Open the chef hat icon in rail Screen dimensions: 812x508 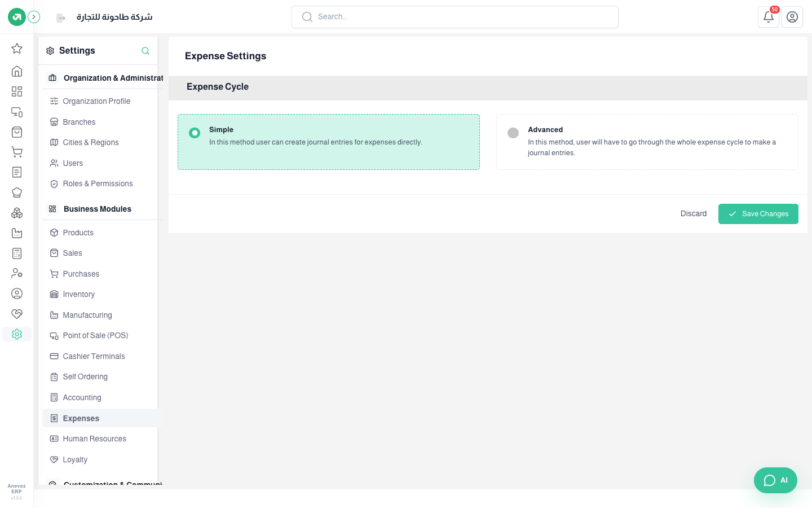click(x=17, y=192)
